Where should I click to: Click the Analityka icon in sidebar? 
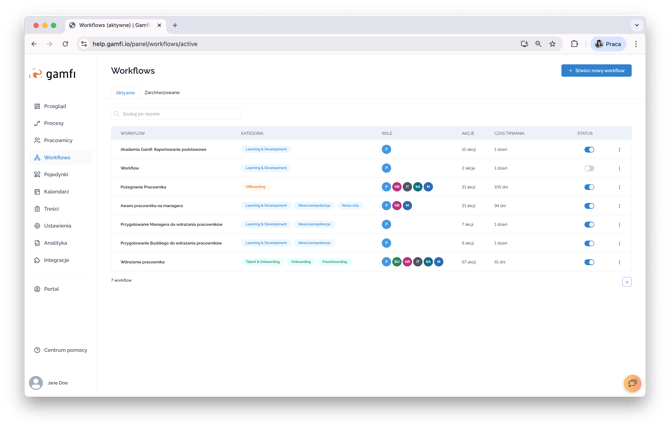click(37, 243)
